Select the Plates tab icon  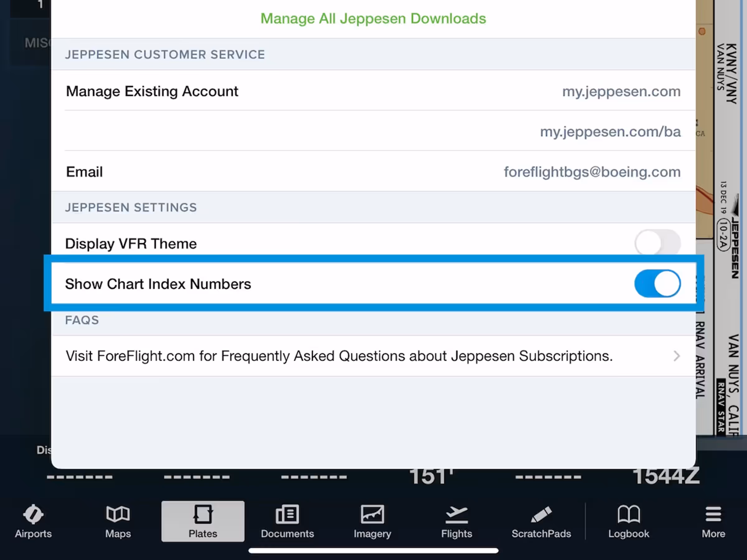203,515
